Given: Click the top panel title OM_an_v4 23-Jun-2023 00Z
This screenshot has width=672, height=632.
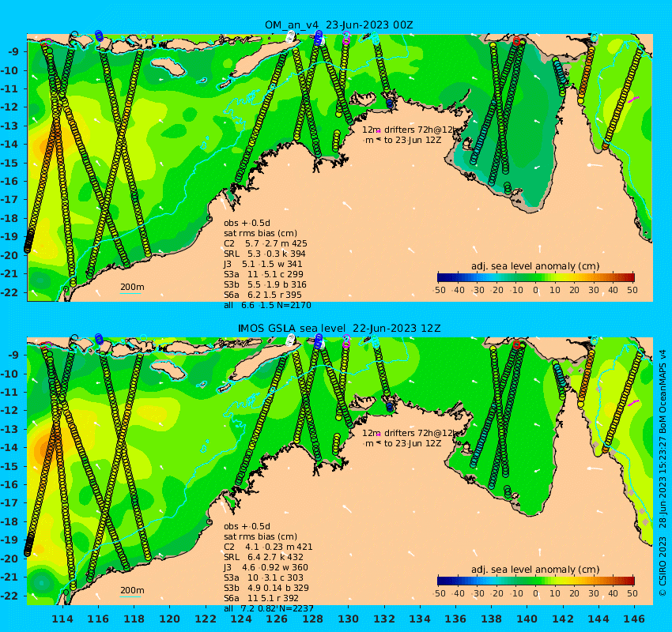Looking at the screenshot, I should (x=338, y=24).
